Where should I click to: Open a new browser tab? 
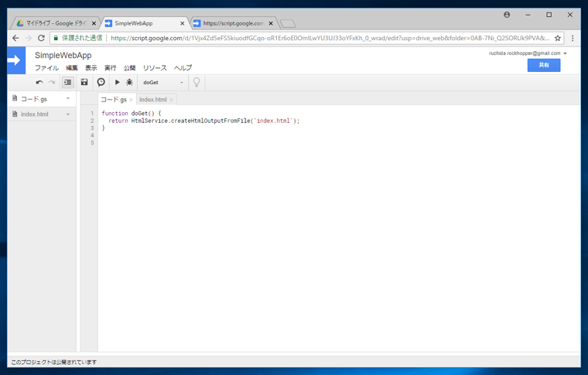(x=288, y=24)
